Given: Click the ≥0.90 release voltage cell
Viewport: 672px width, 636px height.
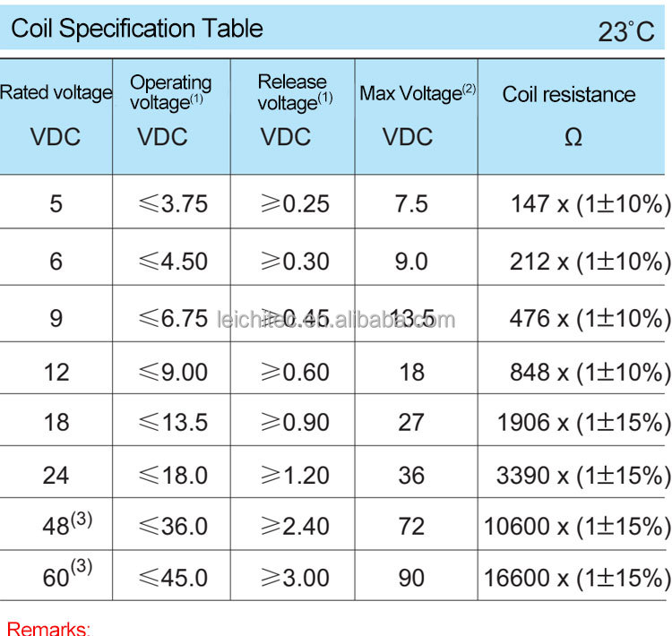Looking at the screenshot, I should point(294,423).
